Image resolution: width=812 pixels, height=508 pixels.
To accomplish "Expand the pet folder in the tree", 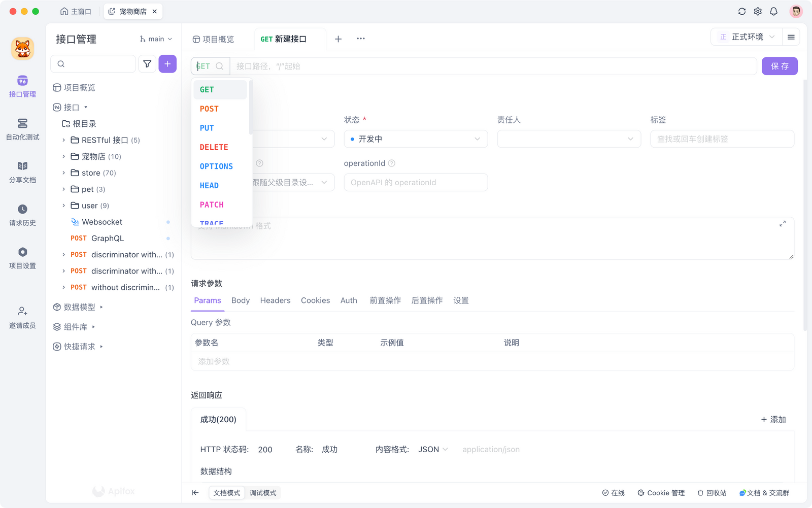I will point(63,189).
